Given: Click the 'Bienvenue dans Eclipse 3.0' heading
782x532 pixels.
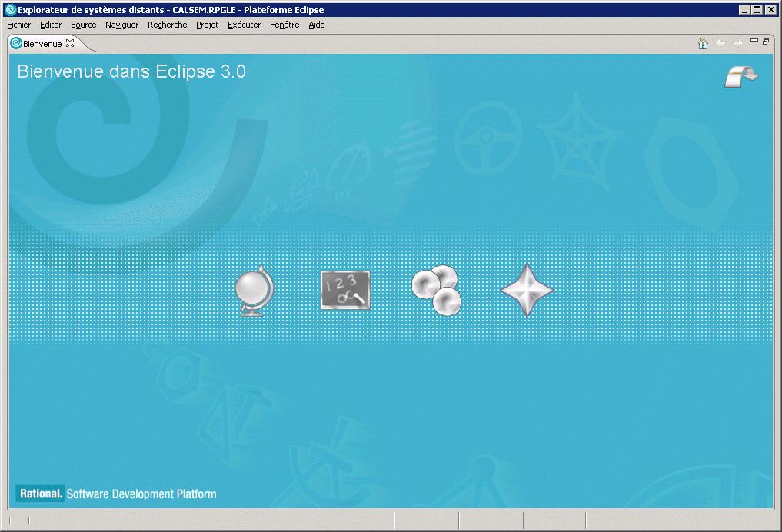Looking at the screenshot, I should point(131,71).
